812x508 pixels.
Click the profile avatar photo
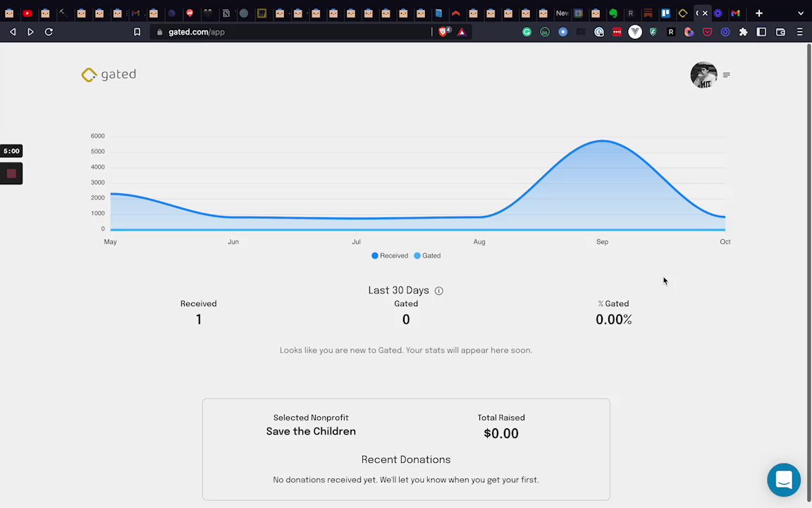point(703,75)
